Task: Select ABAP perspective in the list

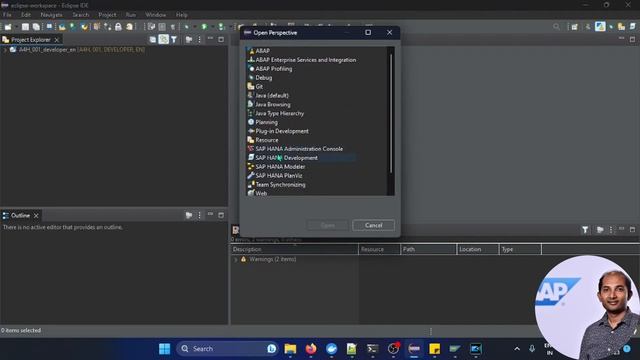Action: click(x=258, y=51)
